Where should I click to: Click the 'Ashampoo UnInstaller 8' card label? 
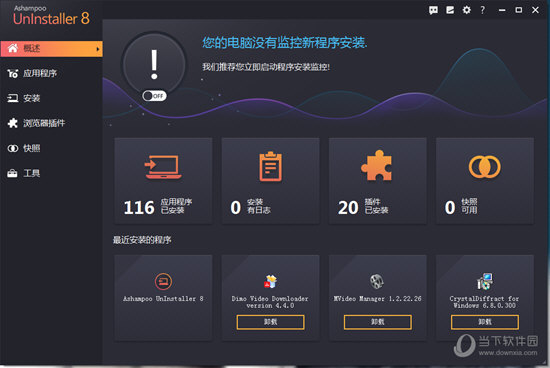coord(163,299)
